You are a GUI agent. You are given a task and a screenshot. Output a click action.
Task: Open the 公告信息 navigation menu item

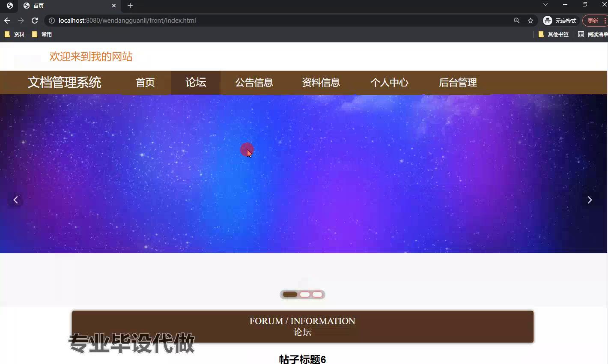point(254,83)
